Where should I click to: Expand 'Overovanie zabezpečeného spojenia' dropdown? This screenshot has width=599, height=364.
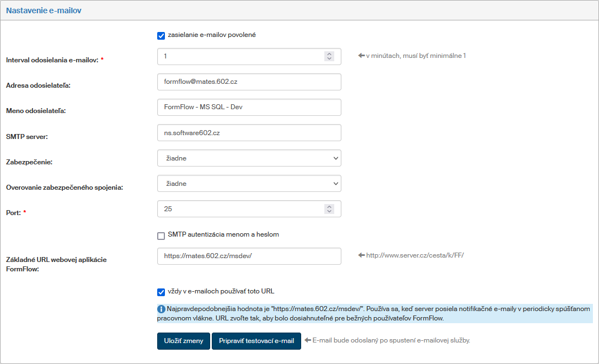(249, 184)
